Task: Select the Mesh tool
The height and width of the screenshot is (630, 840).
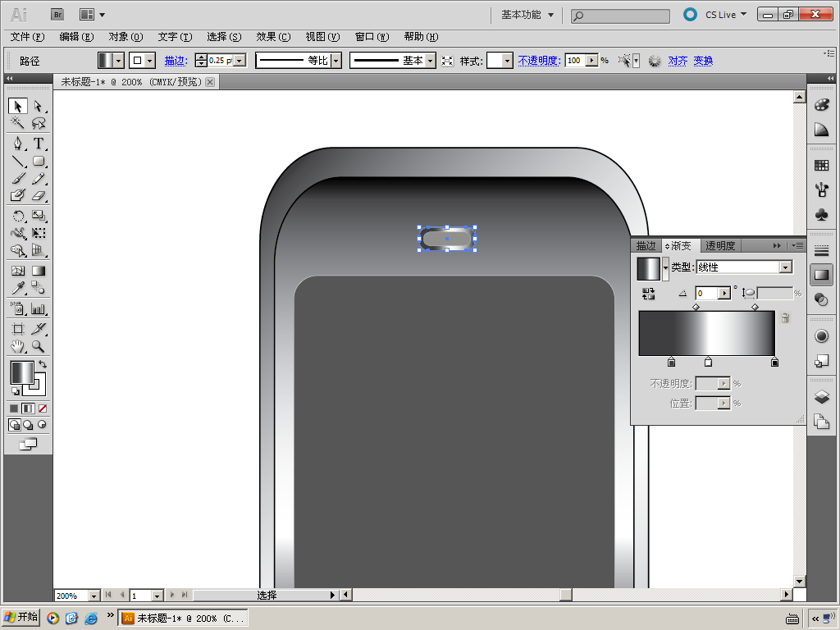Action: (18, 271)
